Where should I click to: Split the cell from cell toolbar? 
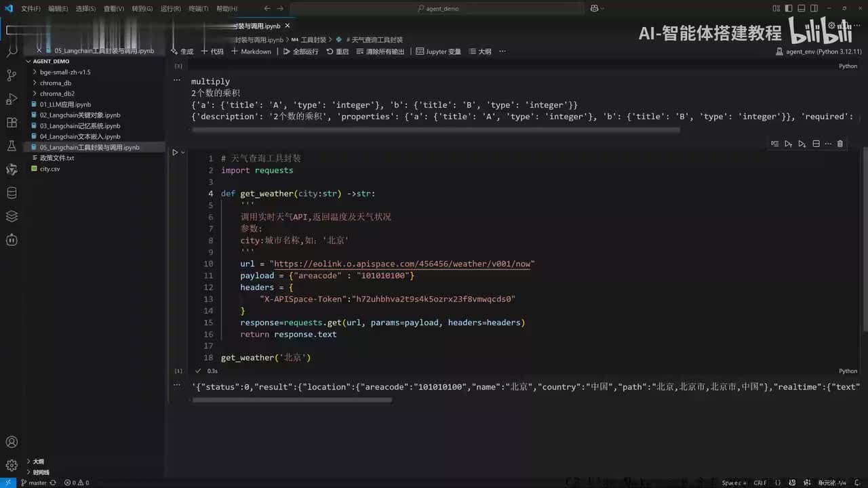click(816, 144)
